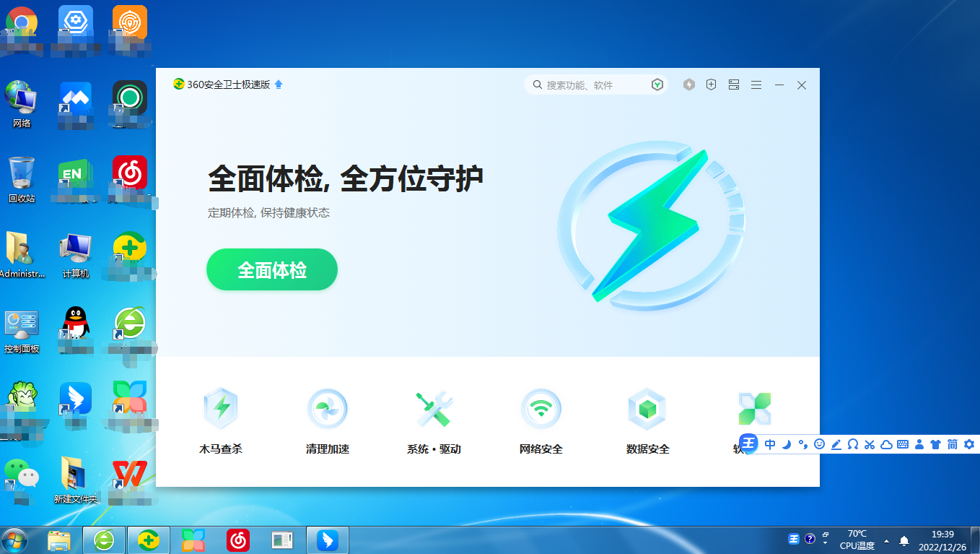980x554 pixels.
Task: Open the 系统·驱动 tools module
Action: tap(434, 422)
